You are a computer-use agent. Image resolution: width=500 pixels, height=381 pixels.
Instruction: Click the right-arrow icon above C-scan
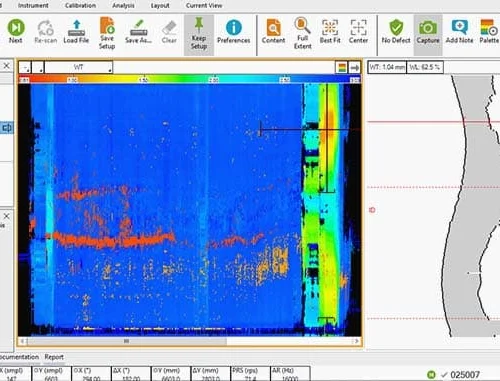click(x=355, y=68)
